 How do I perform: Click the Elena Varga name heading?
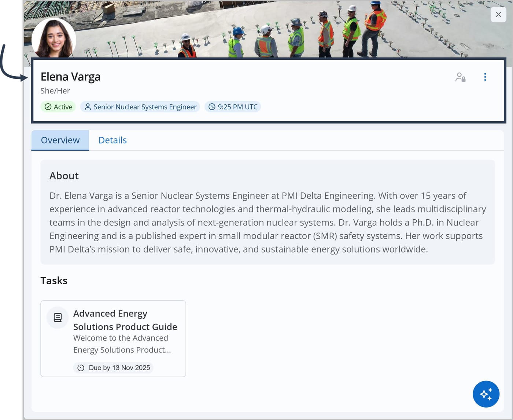[x=70, y=77]
